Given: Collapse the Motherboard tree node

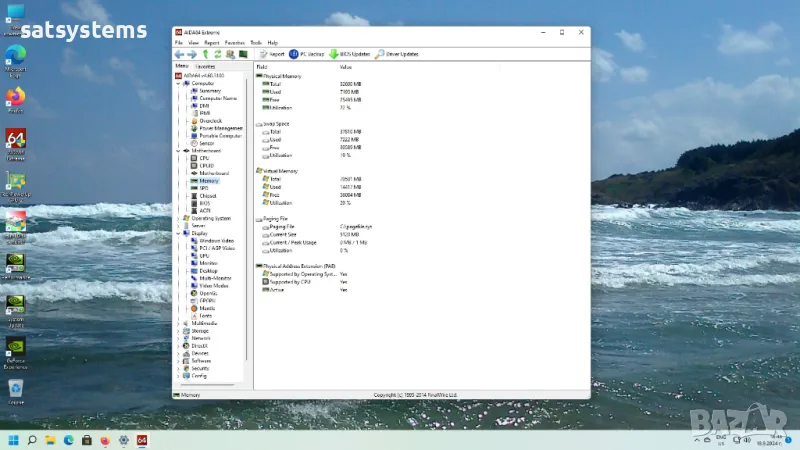Looking at the screenshot, I should tap(179, 151).
